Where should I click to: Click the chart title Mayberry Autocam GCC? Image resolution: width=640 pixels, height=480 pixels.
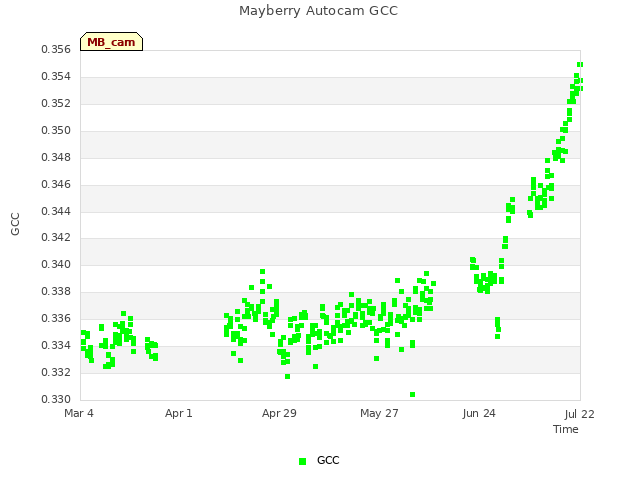point(318,11)
